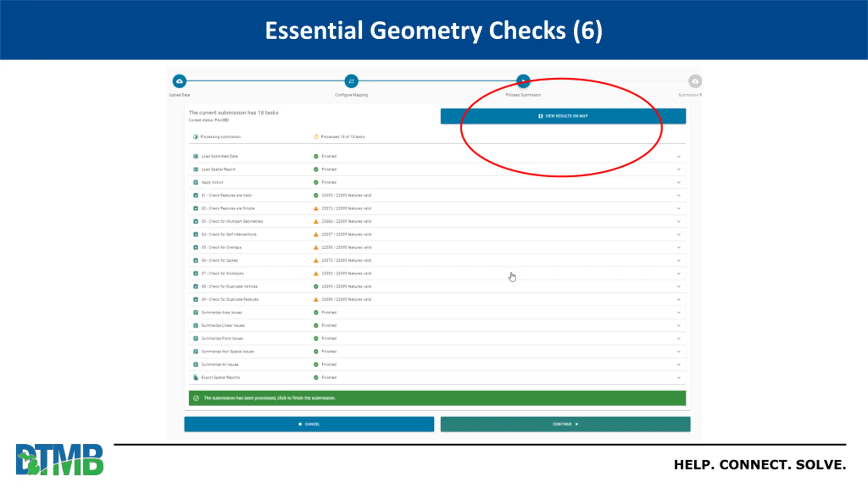Expand the Summarize Linear Issues chevron
Screen dimensions: 868x488
[x=678, y=325]
